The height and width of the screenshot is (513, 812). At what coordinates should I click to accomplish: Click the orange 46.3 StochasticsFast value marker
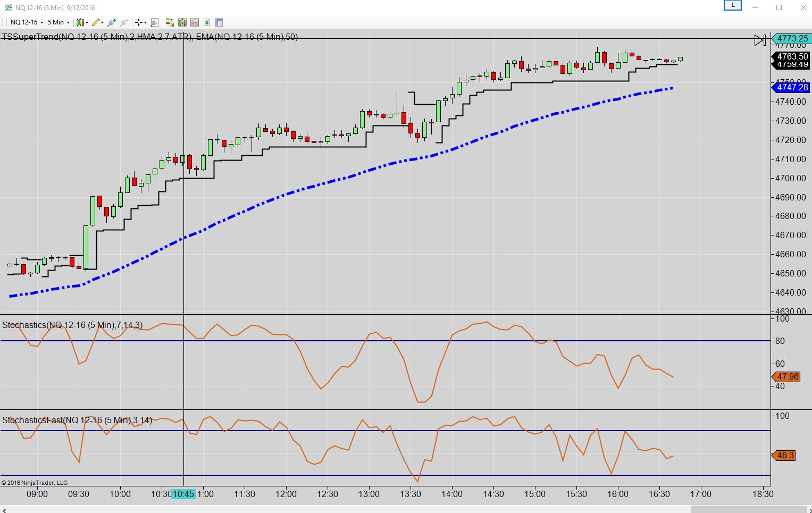(784, 455)
